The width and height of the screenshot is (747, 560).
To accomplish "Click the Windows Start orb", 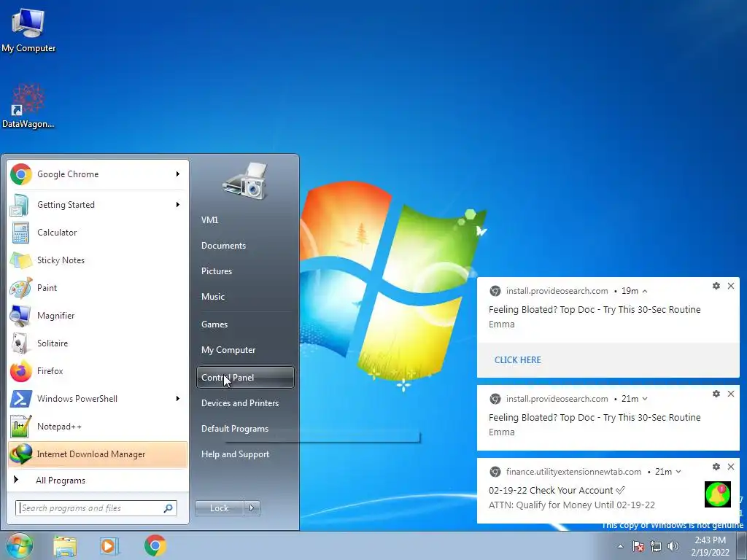I will 20,545.
